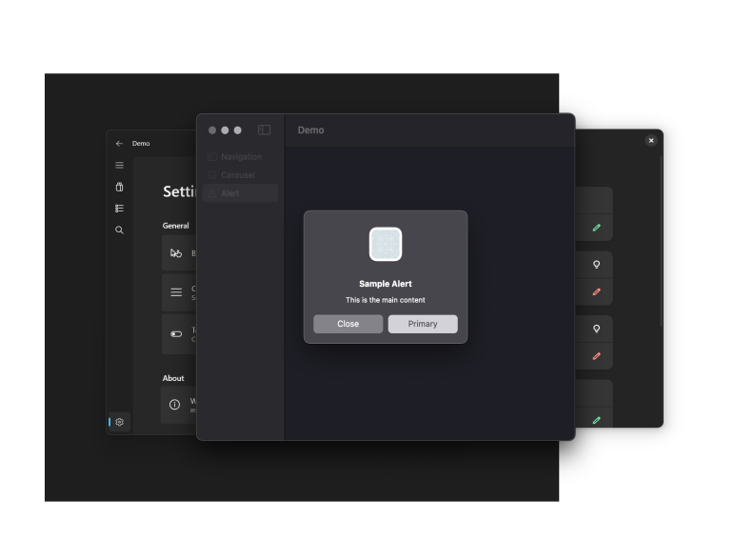Image resolution: width=756 pixels, height=540 pixels.
Task: Open the hamburger menu in left rail
Action: pyautogui.click(x=119, y=166)
